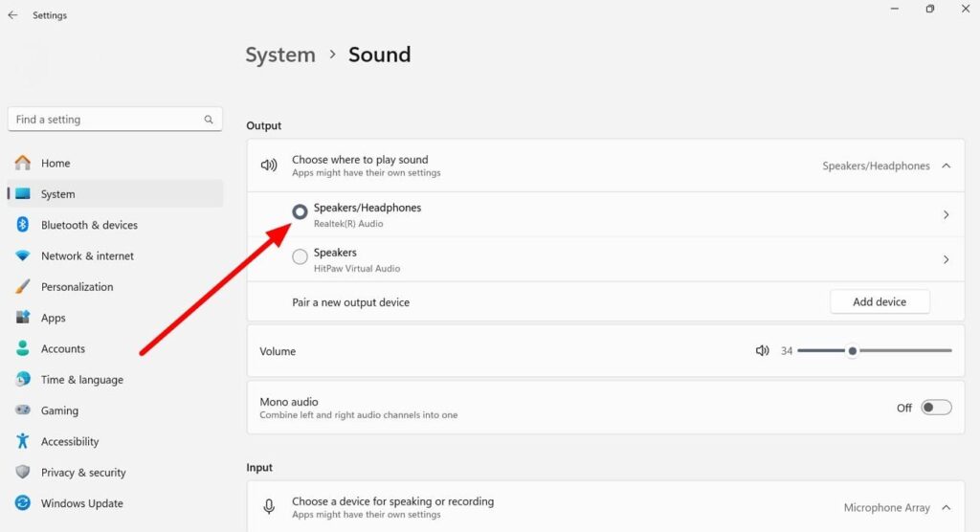Click the Network wifi icon
Image resolution: width=980 pixels, height=532 pixels.
(x=23, y=255)
